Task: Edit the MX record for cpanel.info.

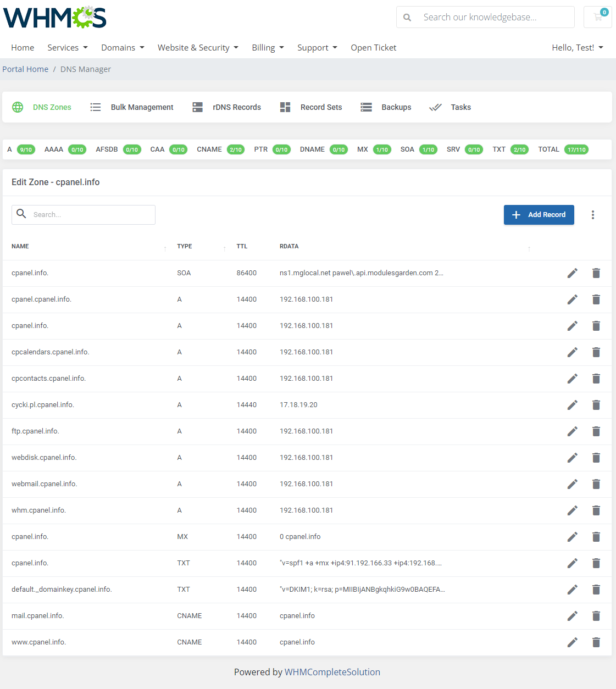Action: click(573, 537)
